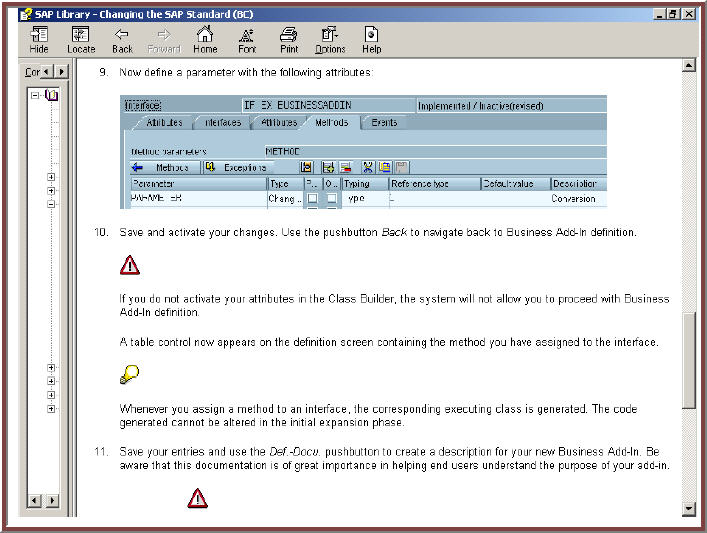This screenshot has width=707, height=533.
Task: Toggle the O.. checkbox in PARAMETER row
Action: [331, 198]
